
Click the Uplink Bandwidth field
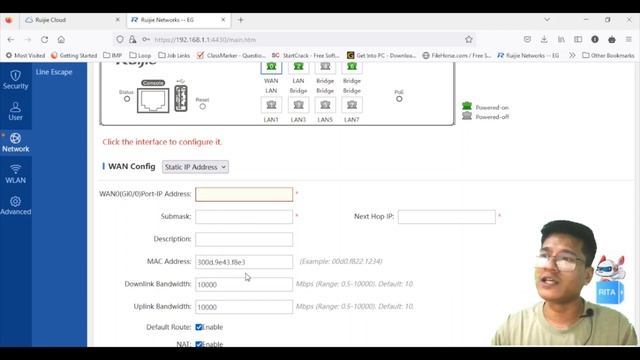[244, 307]
